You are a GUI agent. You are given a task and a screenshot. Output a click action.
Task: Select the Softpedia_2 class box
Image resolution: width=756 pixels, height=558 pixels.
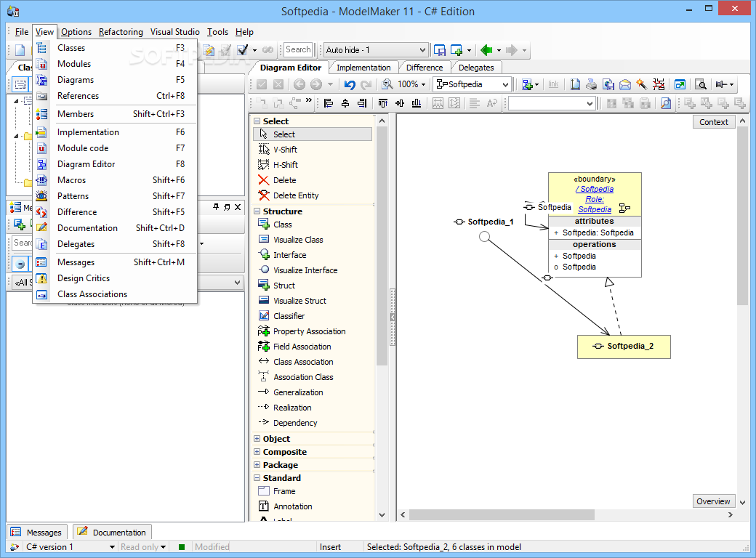pyautogui.click(x=624, y=347)
